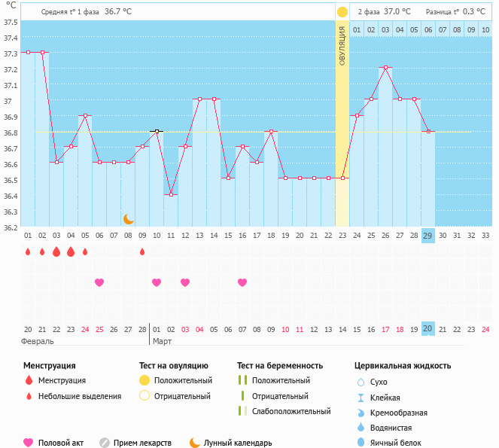Click the Яичный белок drop legend icon

tap(361, 443)
